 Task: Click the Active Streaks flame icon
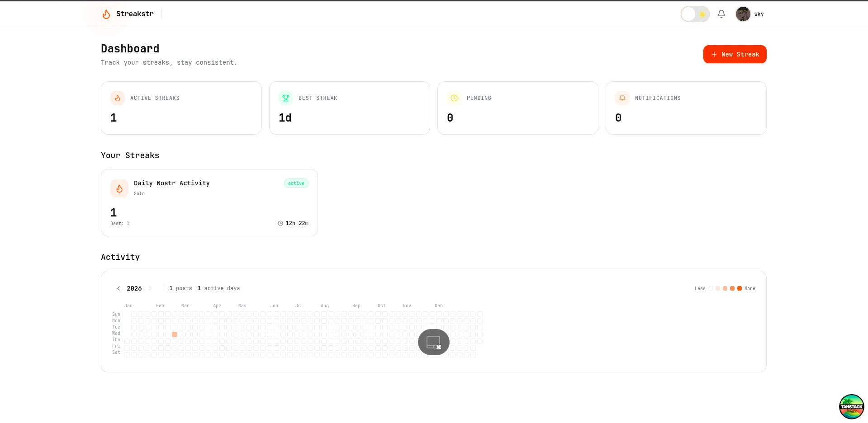118,98
